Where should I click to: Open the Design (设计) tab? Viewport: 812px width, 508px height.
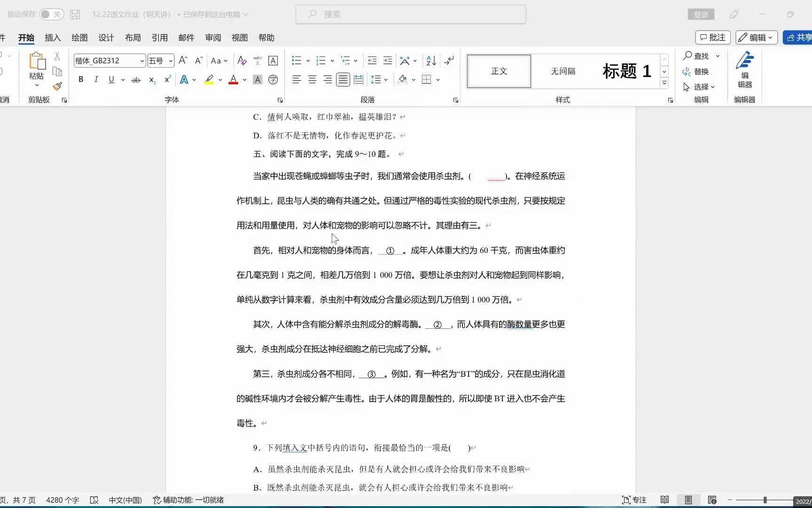106,38
